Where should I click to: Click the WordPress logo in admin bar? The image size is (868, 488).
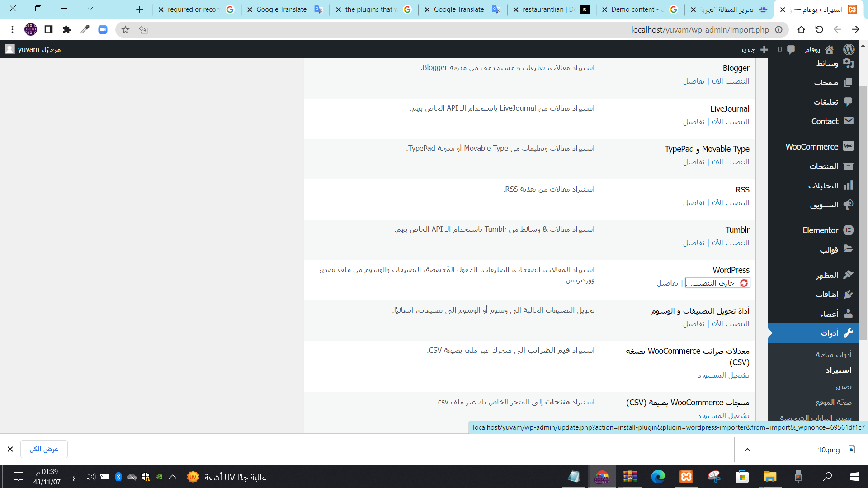point(849,49)
